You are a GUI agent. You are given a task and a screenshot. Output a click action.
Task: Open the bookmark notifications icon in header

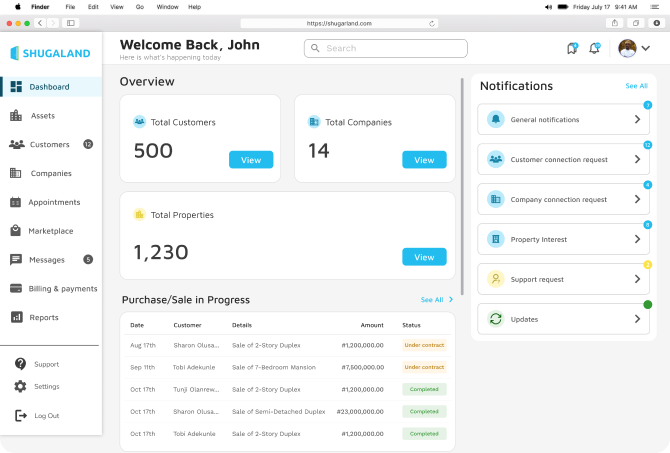[x=572, y=48]
